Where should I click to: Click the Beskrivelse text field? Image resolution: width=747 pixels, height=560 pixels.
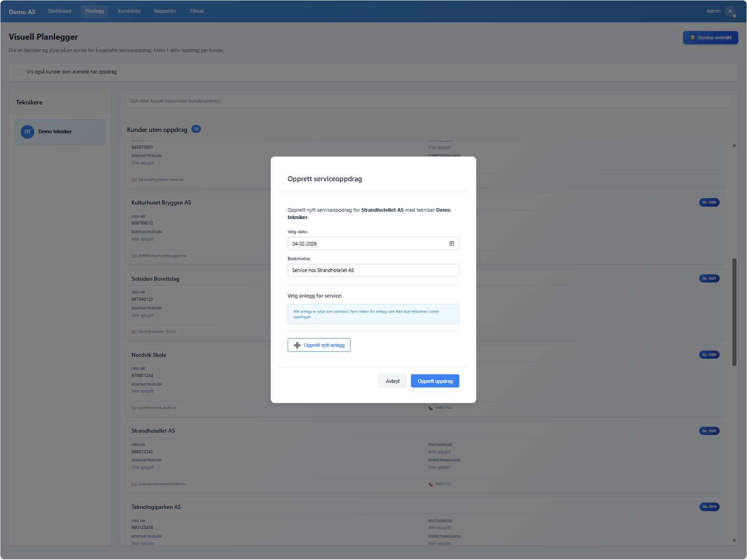pos(373,270)
